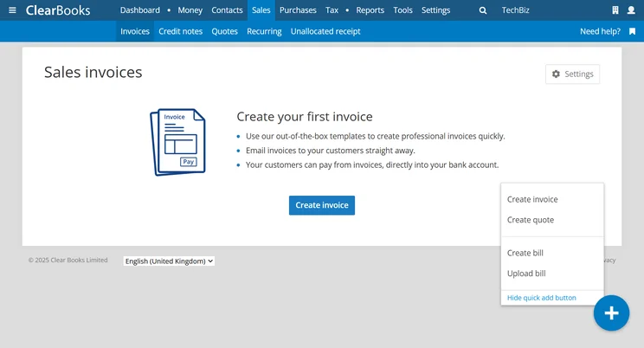The image size is (644, 348).
Task: Click the Need help? link
Action: point(600,31)
